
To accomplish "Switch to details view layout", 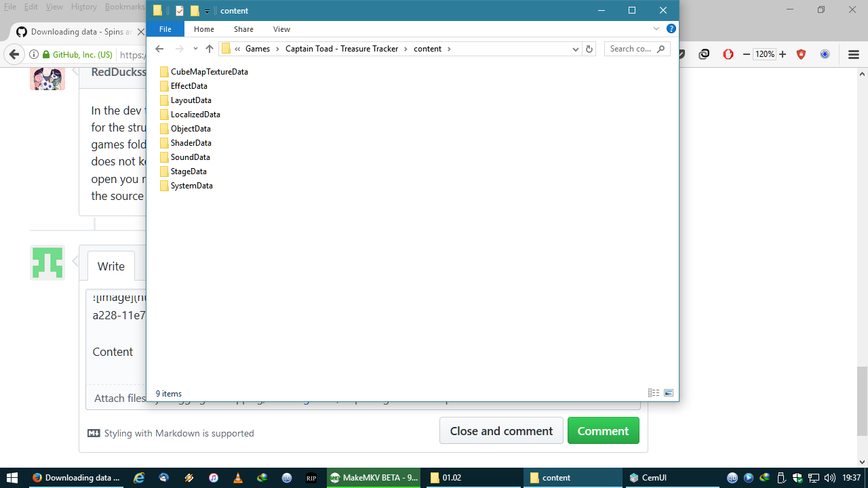I will point(654,393).
